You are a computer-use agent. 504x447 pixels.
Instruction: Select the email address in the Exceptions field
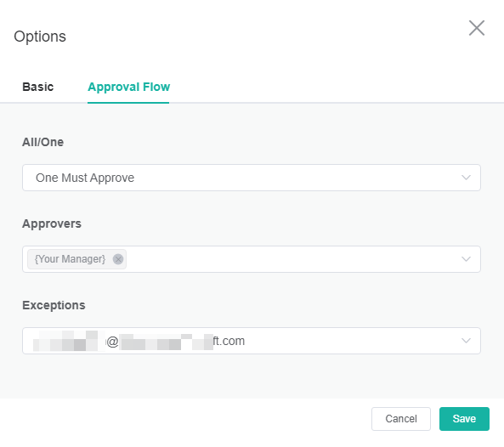139,341
